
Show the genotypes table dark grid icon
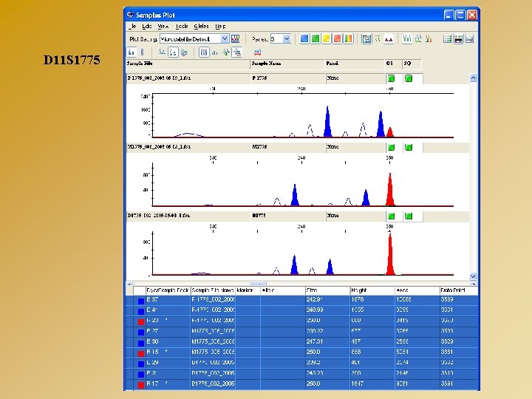coord(458,39)
